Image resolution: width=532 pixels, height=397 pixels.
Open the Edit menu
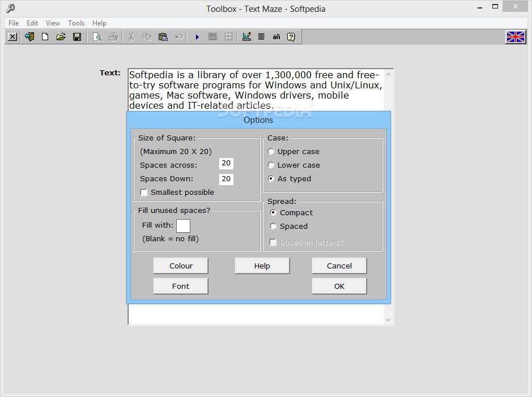pyautogui.click(x=32, y=23)
